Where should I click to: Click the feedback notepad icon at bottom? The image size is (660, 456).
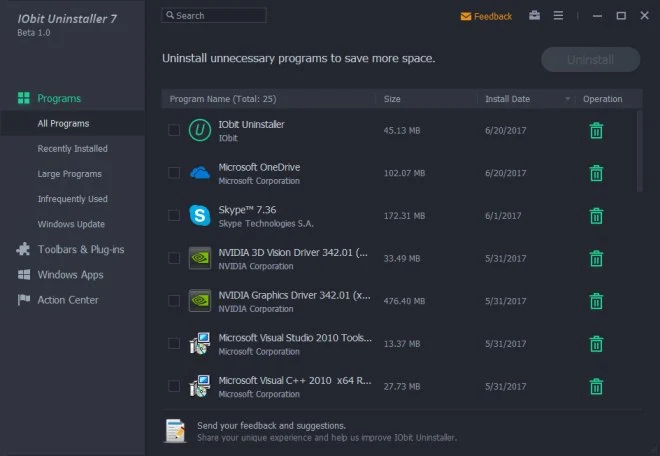[176, 431]
